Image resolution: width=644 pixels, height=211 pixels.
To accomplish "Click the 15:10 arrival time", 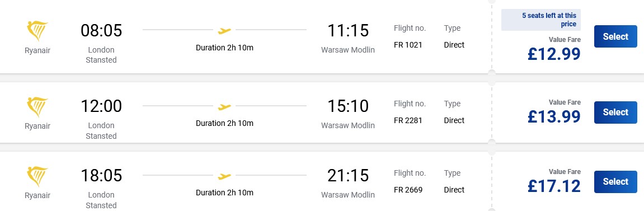I will point(348,106).
